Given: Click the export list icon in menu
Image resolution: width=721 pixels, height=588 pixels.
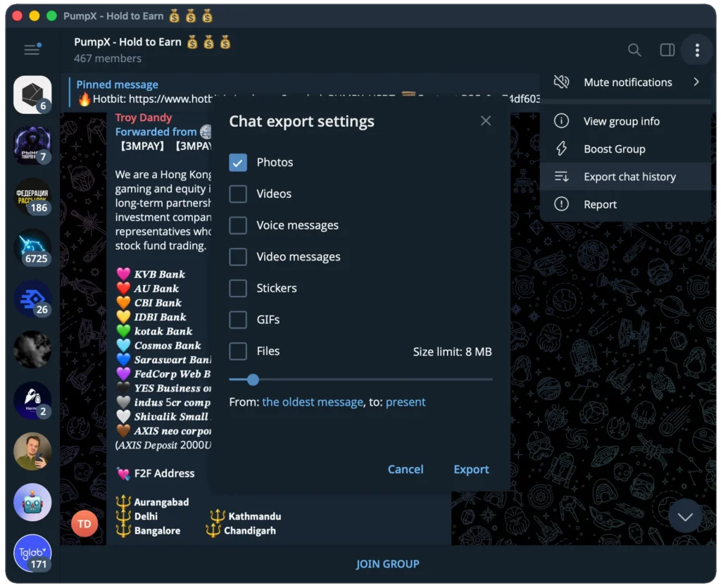Looking at the screenshot, I should tap(561, 177).
